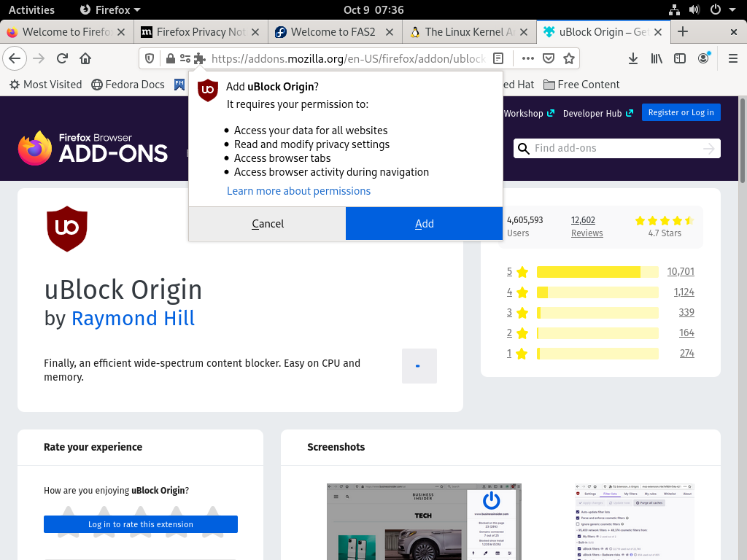Switch to Welcome to FAS2 tab
This screenshot has height=560, width=747.
click(335, 32)
